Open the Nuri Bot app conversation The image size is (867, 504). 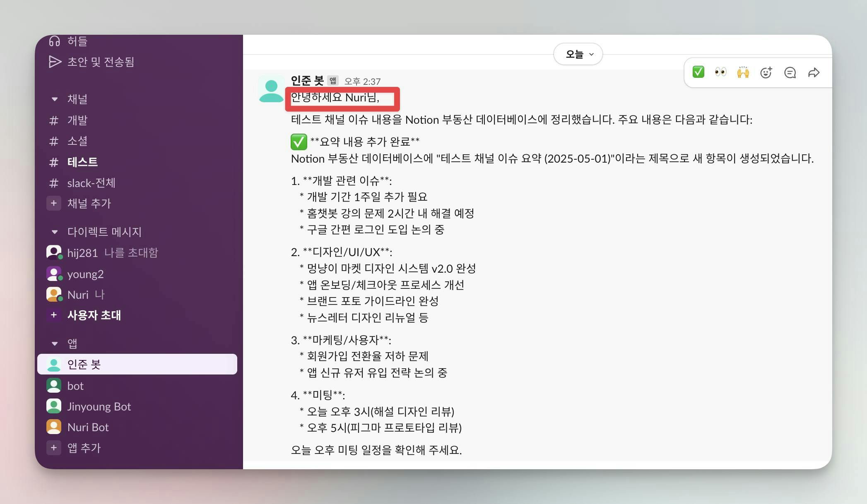coord(88,427)
